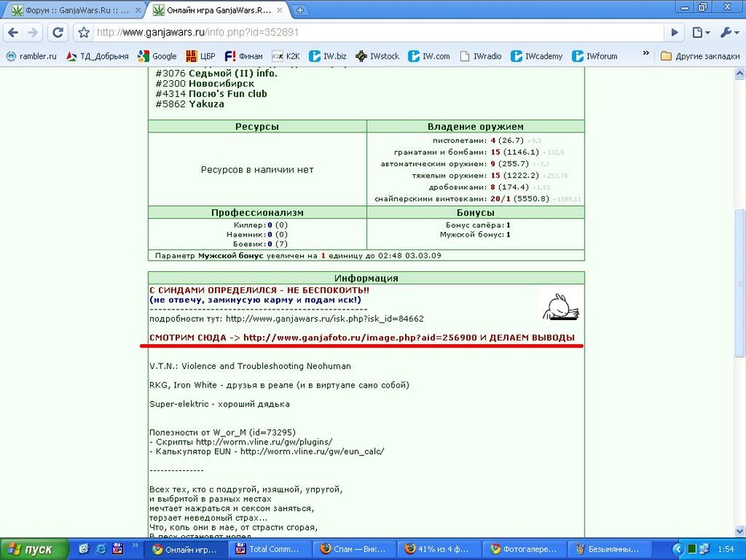The width and height of the screenshot is (746, 560).
Task: Expand hidden bookmarks chevron
Action: click(x=646, y=53)
